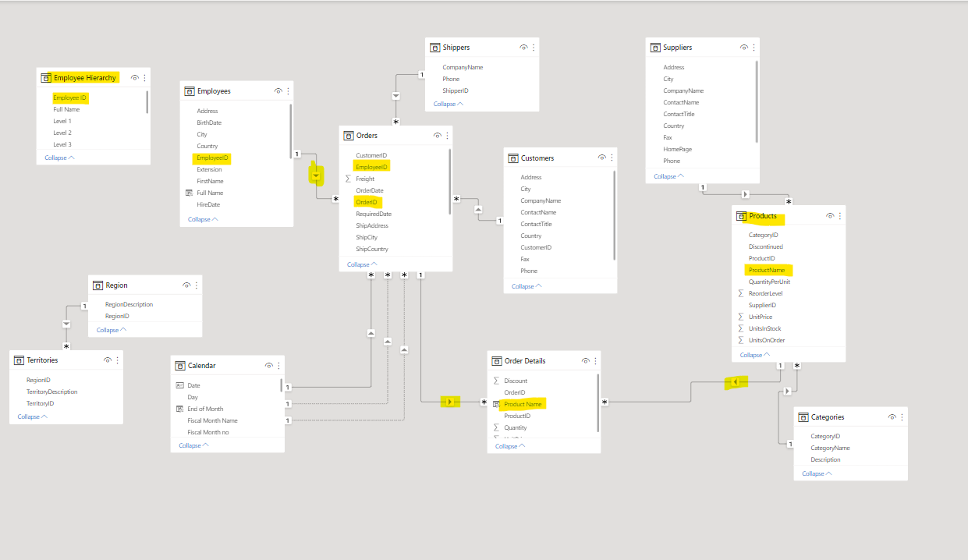
Task: Toggle visibility of Orders table
Action: click(x=437, y=136)
